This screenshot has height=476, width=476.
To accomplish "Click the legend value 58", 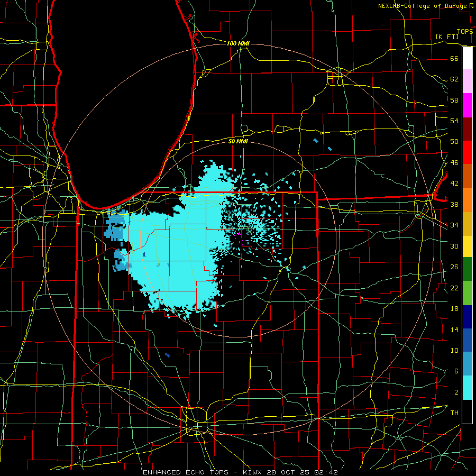I will coord(454,100).
